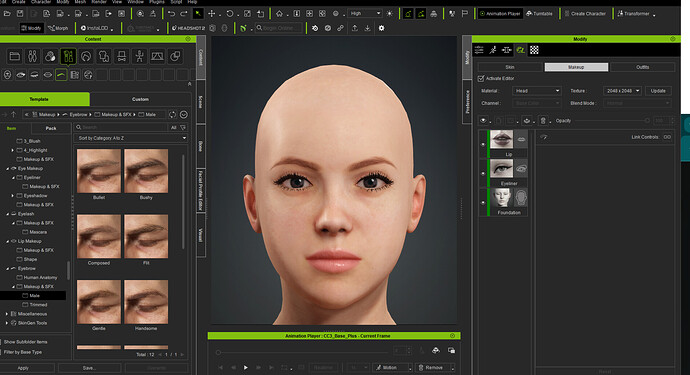Open the Sort by Category dropdown

(x=131, y=138)
